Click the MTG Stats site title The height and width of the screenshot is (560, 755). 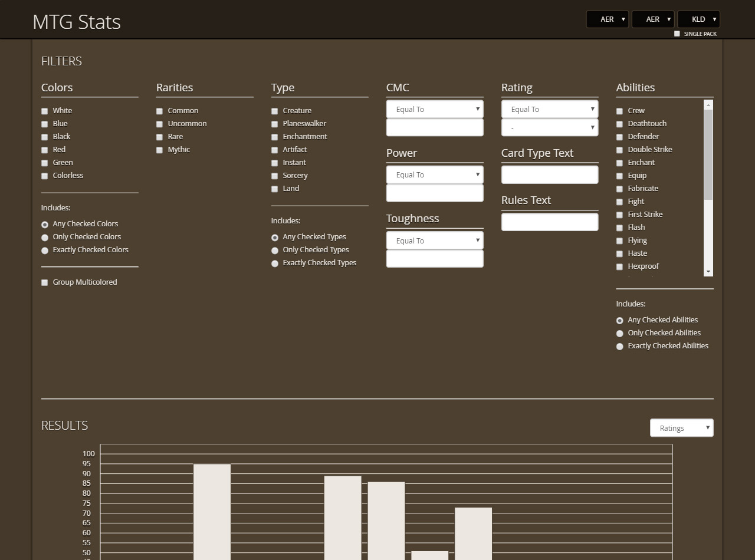[77, 22]
